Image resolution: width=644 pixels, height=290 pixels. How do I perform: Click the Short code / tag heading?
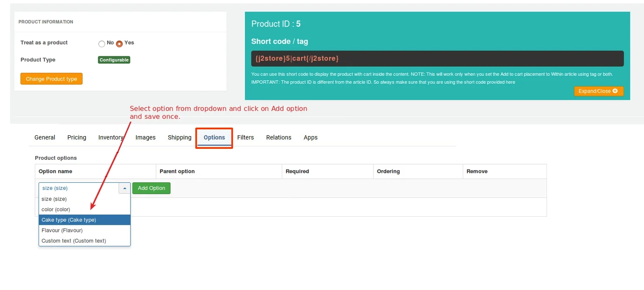point(280,42)
